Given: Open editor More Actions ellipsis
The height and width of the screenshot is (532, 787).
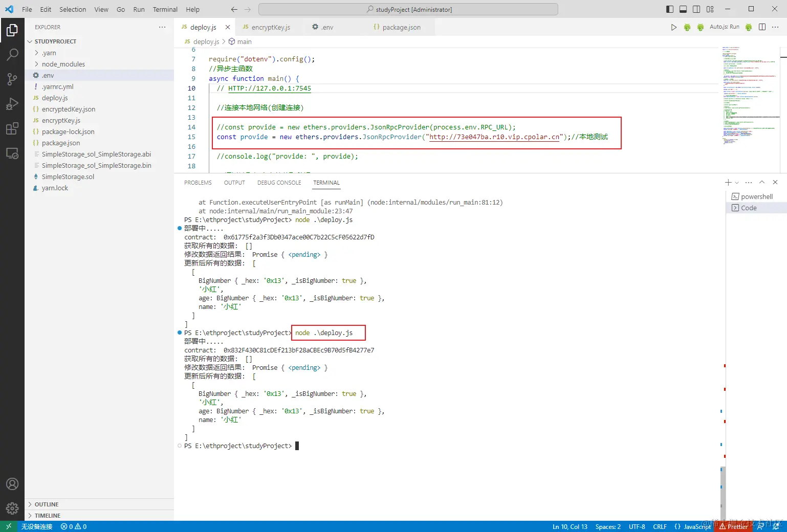Looking at the screenshot, I should pyautogui.click(x=775, y=27).
